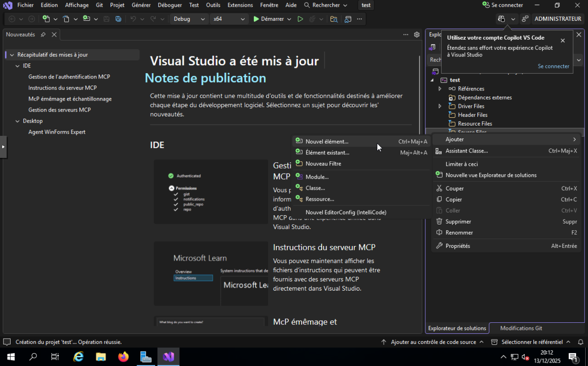The height and width of the screenshot is (366, 588).
Task: Open Internet Explorer from the taskbar
Action: tap(78, 356)
